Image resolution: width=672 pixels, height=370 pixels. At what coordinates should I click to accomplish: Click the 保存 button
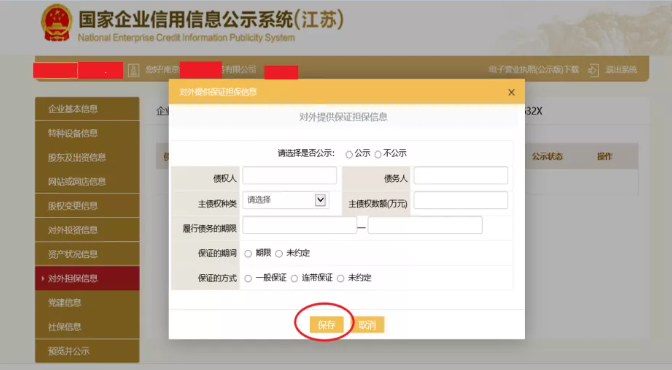pyautogui.click(x=327, y=325)
